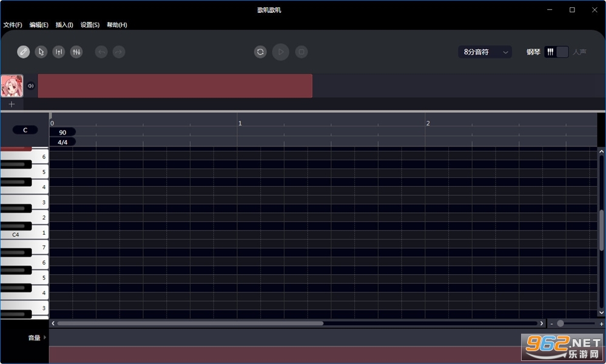
Task: Click the redo arrow button
Action: click(x=119, y=52)
